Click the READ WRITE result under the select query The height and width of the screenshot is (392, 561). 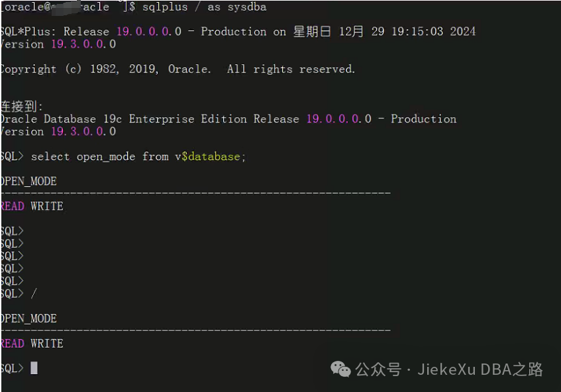[x=32, y=207]
